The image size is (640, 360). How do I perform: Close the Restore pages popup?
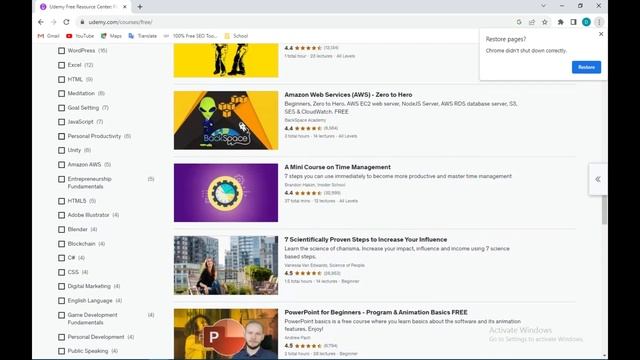pyautogui.click(x=601, y=34)
